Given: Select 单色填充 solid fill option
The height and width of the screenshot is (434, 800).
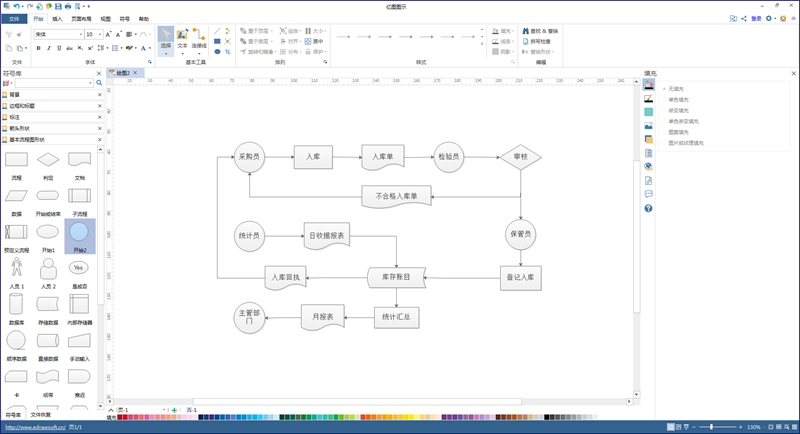Looking at the screenshot, I should coord(678,99).
